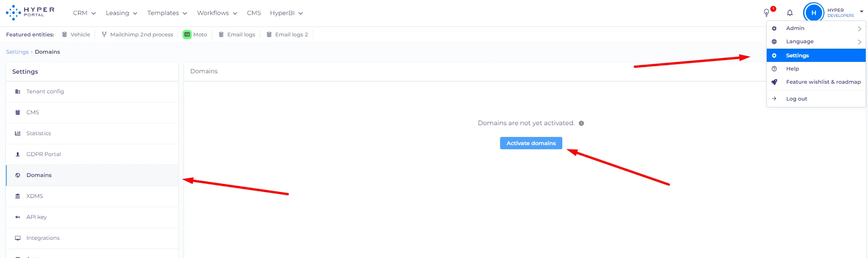The image size is (868, 258).
Task: Click the Tenant config building icon
Action: point(18,91)
